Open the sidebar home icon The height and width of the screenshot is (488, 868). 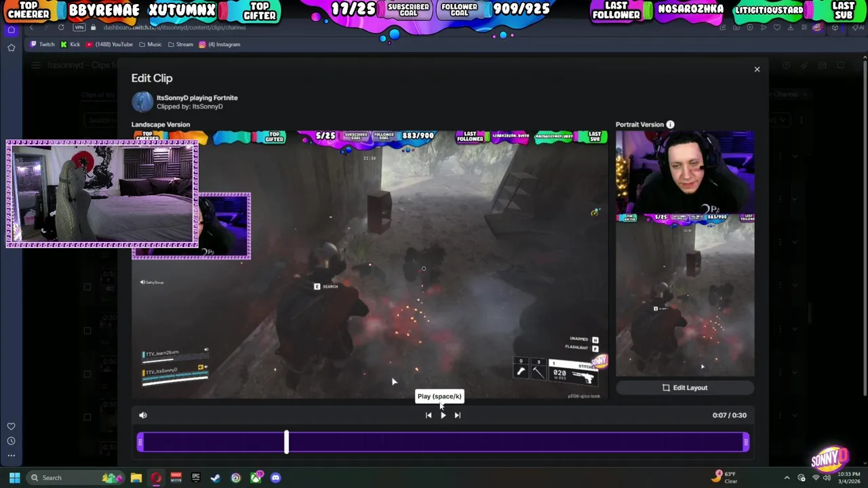pos(11,30)
